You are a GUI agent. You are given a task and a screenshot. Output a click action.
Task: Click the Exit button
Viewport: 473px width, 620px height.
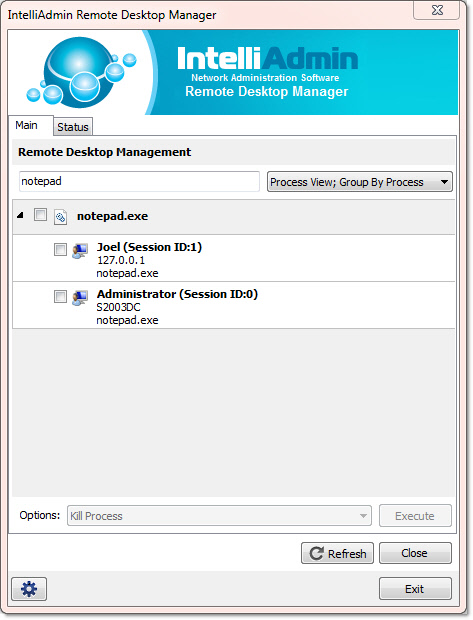[x=415, y=589]
